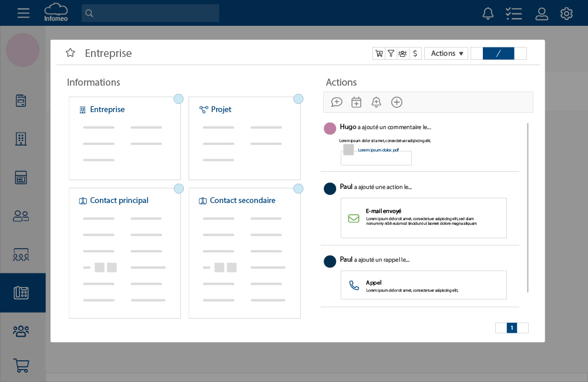Flip the blue toggle switch near Actions
This screenshot has height=382, width=588.
point(499,53)
